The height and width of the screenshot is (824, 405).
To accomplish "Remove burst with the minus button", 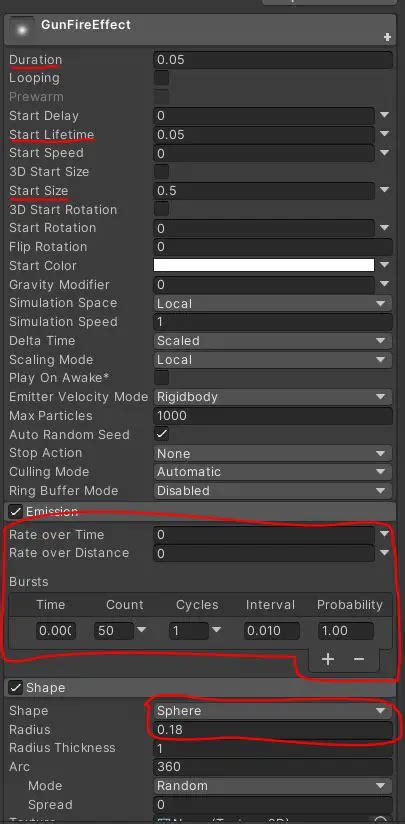I will click(359, 659).
